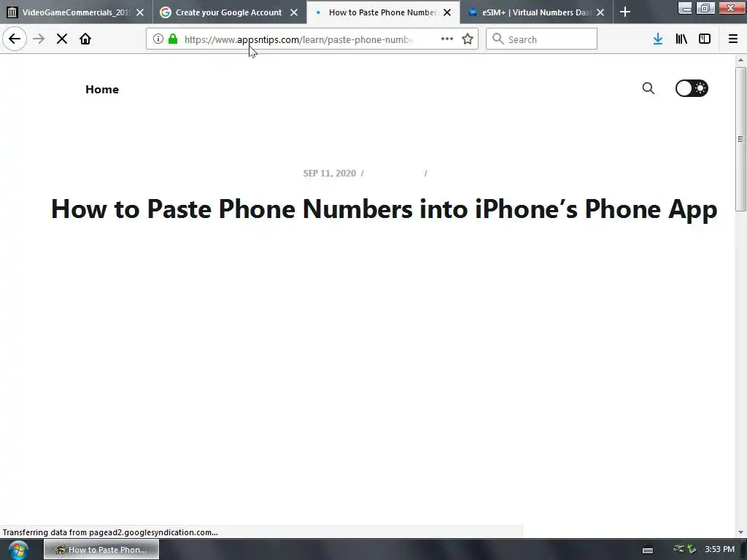Toggle the site dark mode switch
747x560 pixels.
692,88
